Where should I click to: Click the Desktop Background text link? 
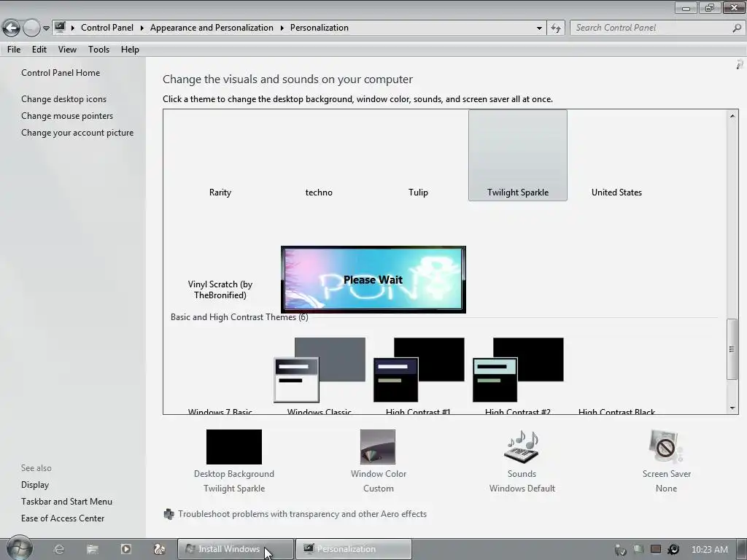tap(234, 474)
